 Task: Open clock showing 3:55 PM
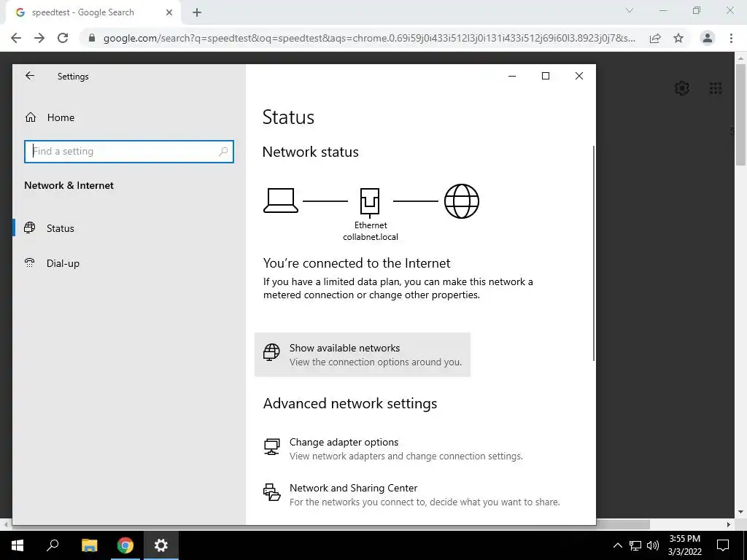(684, 545)
